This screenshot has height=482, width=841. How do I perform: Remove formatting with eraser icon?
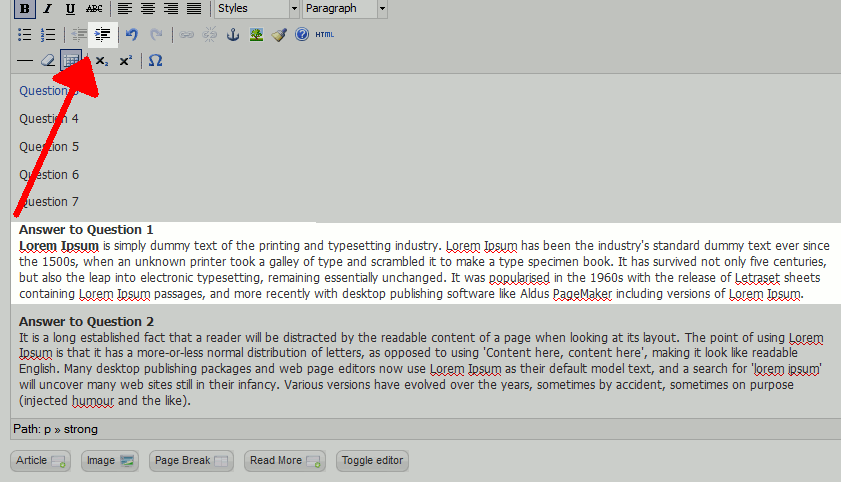(x=48, y=61)
